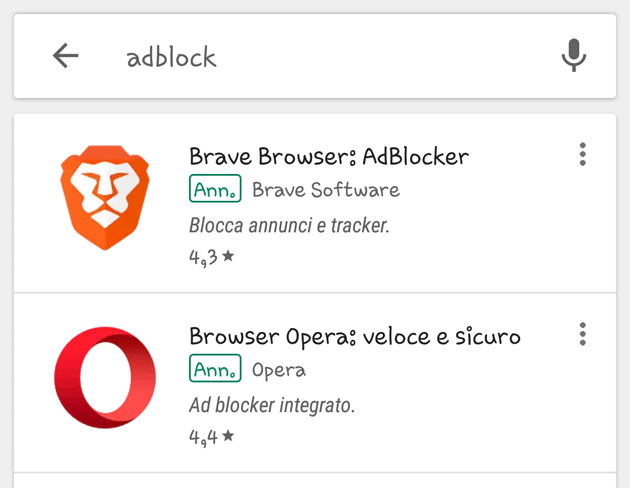The height and width of the screenshot is (488, 630).
Task: Select the 'Opera' developer name
Action: [x=279, y=370]
